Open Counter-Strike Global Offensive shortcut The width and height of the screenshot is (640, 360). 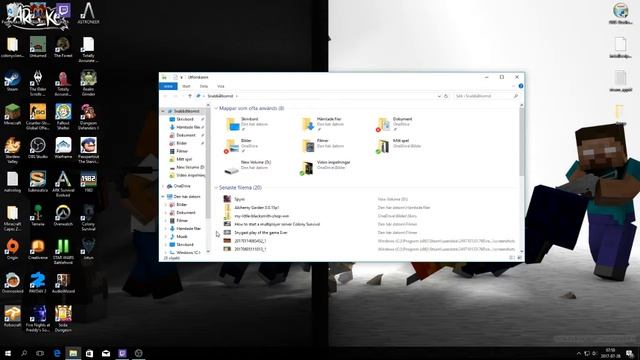[x=38, y=117]
